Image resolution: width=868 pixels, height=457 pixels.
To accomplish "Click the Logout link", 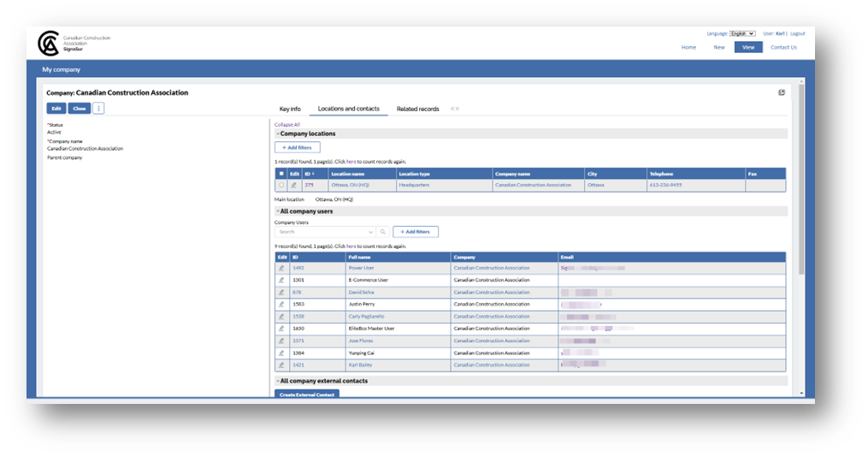I will (x=797, y=33).
